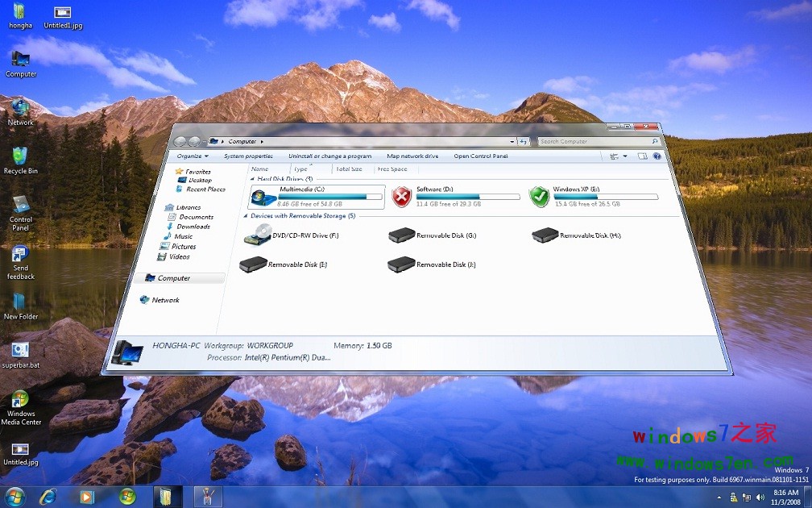
Task: Click Map network drive
Action: point(413,156)
